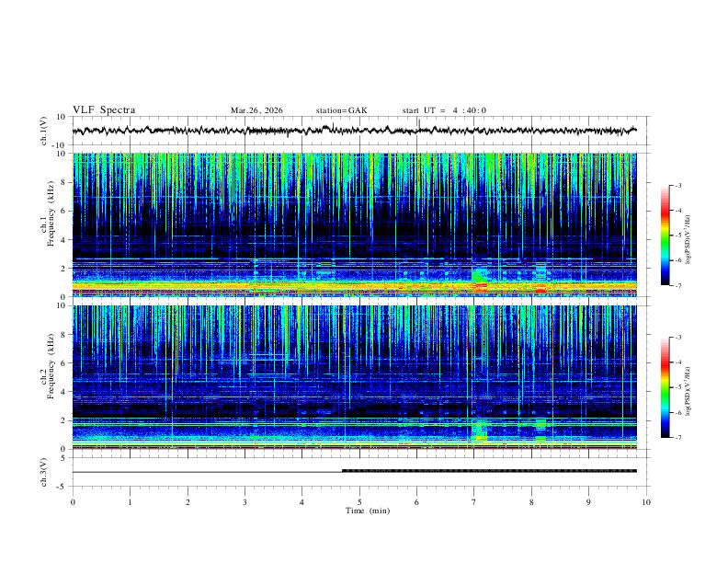The height and width of the screenshot is (563, 728).
Task: Click inside the ch.1 spectrogram panel
Action: click(355, 224)
